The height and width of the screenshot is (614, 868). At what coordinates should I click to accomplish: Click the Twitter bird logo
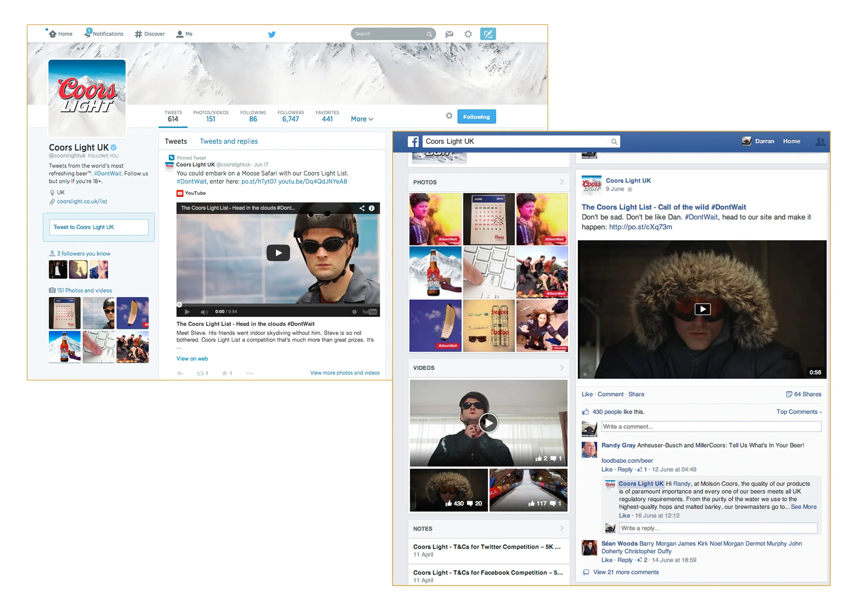pos(272,34)
